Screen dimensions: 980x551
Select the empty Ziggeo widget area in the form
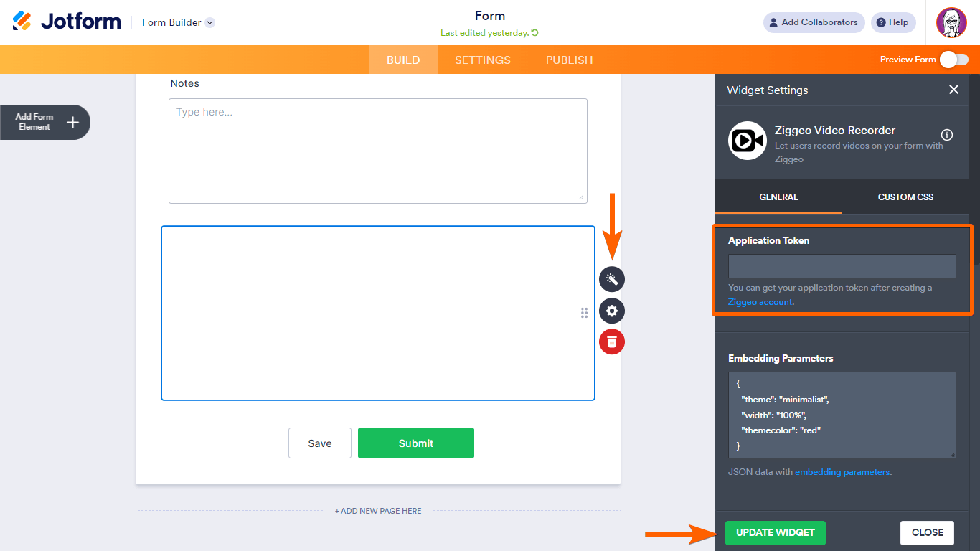[x=378, y=313]
